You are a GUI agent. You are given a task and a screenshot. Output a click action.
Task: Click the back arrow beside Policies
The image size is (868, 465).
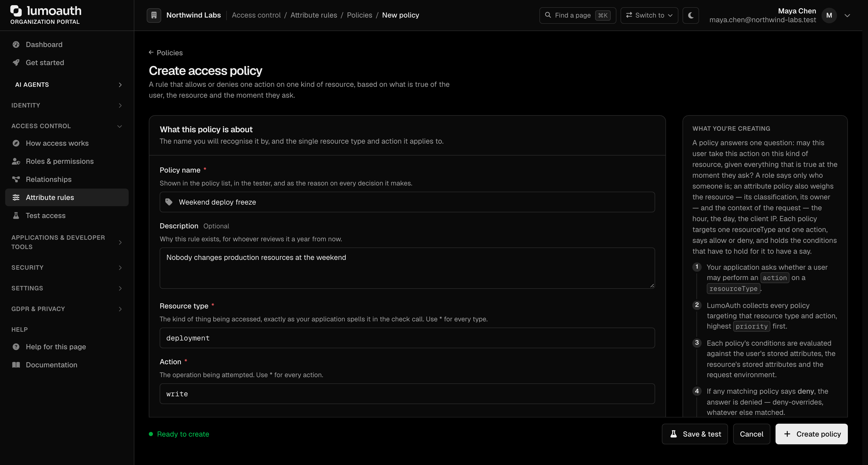151,52
